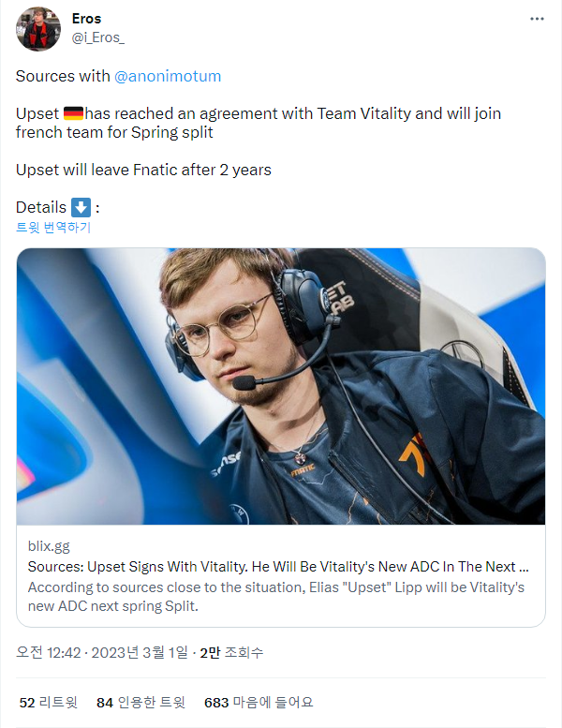The image size is (562, 728).
Task: Click the Fnatic logo on player's jacket
Action: [413, 452]
